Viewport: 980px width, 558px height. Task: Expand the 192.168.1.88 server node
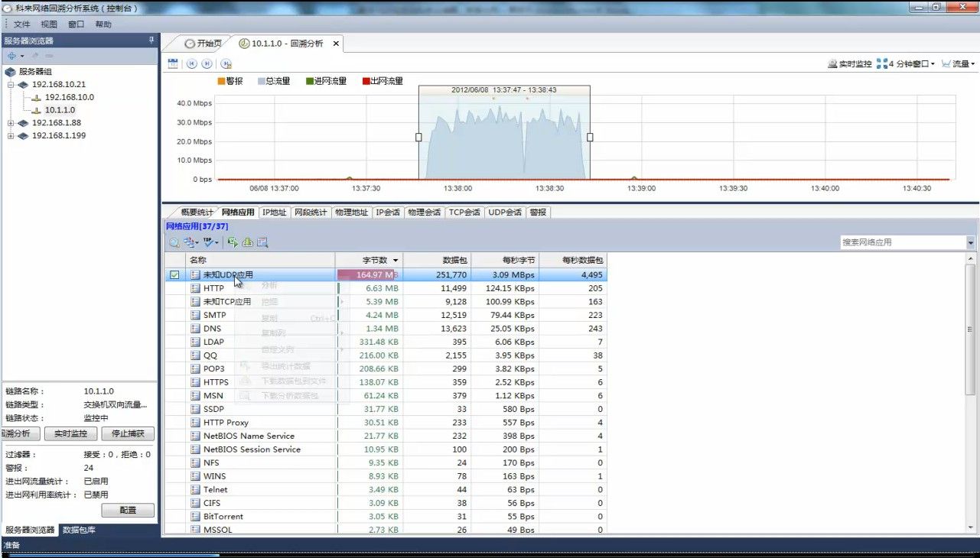click(11, 123)
